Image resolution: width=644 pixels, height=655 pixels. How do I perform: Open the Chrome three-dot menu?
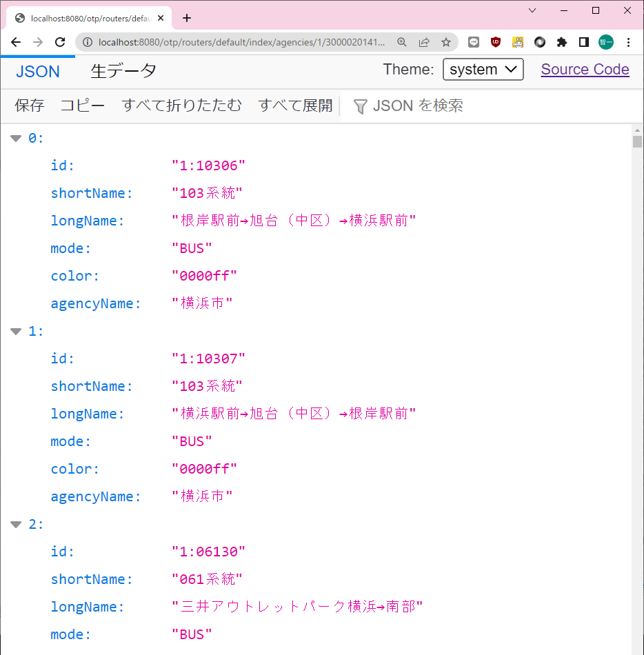[628, 42]
